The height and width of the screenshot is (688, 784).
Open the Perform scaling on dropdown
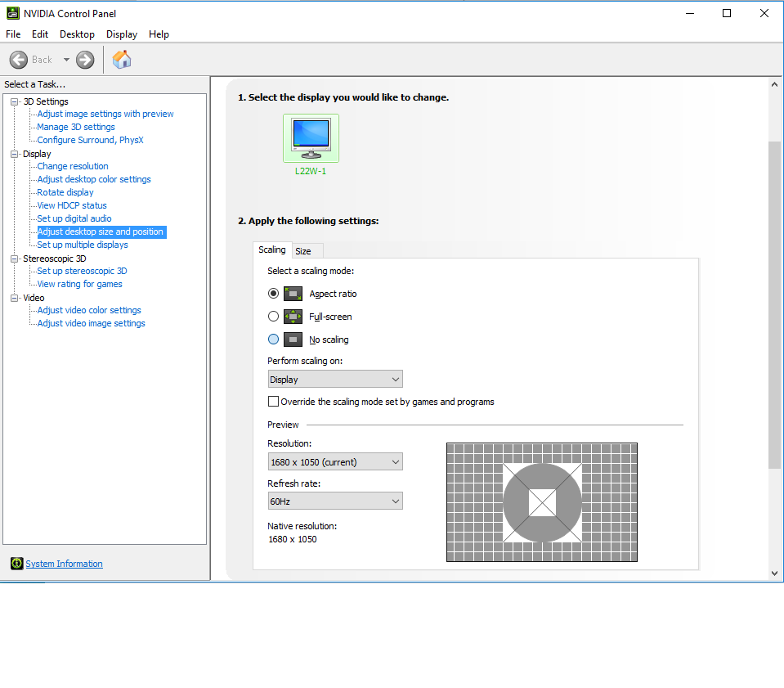[x=335, y=380]
